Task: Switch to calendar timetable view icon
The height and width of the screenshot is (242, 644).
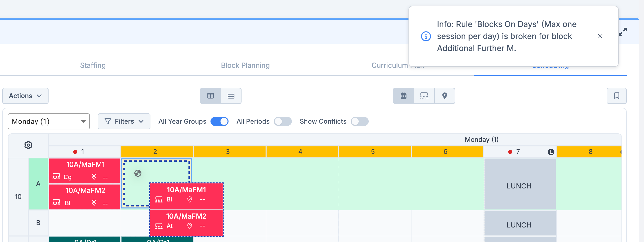Action: 403,96
